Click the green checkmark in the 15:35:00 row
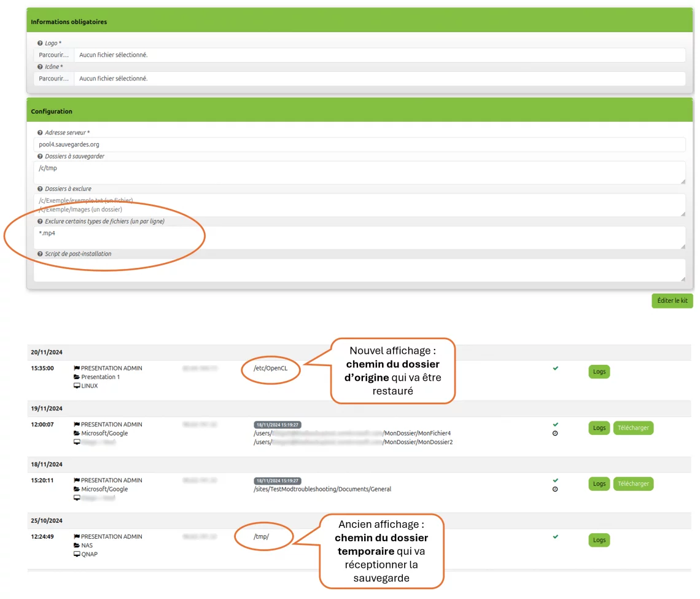700x599 pixels. 555,369
